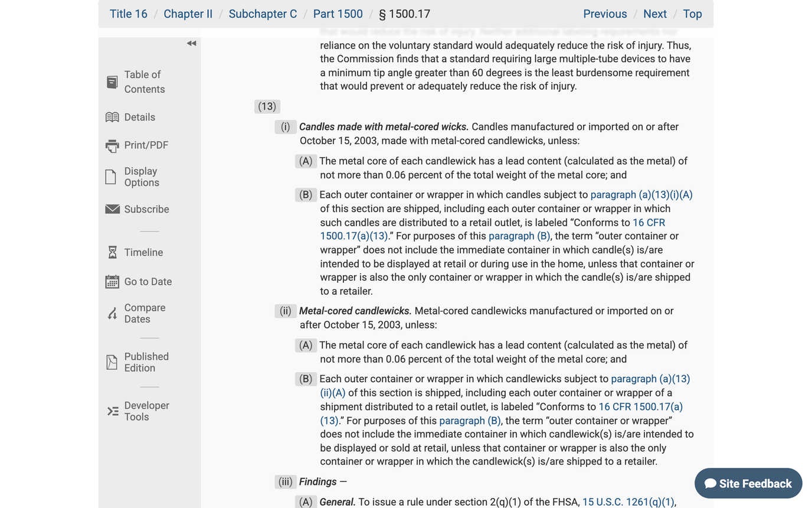812x508 pixels.
Task: Open Compare Dates in sidebar
Action: [x=145, y=313]
